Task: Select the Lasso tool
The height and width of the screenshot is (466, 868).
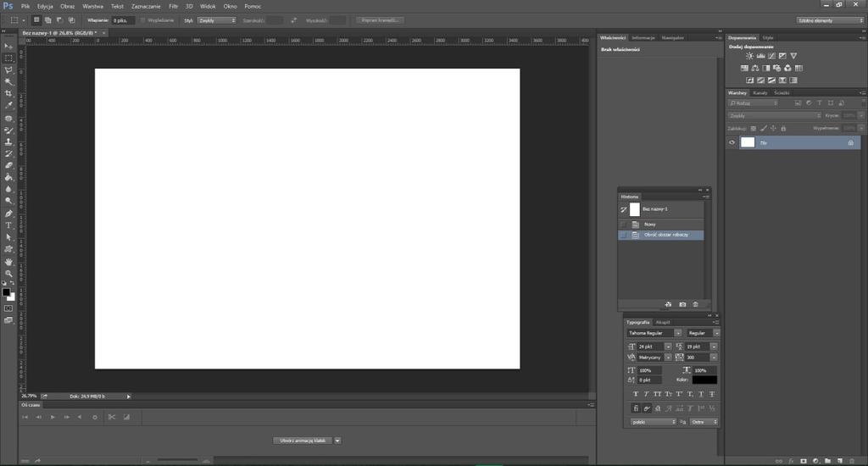Action: tap(8, 70)
